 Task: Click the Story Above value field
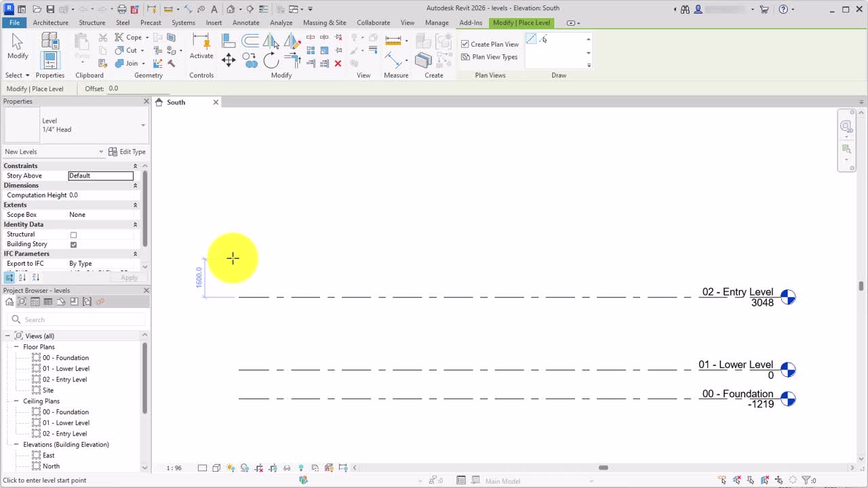tap(101, 176)
